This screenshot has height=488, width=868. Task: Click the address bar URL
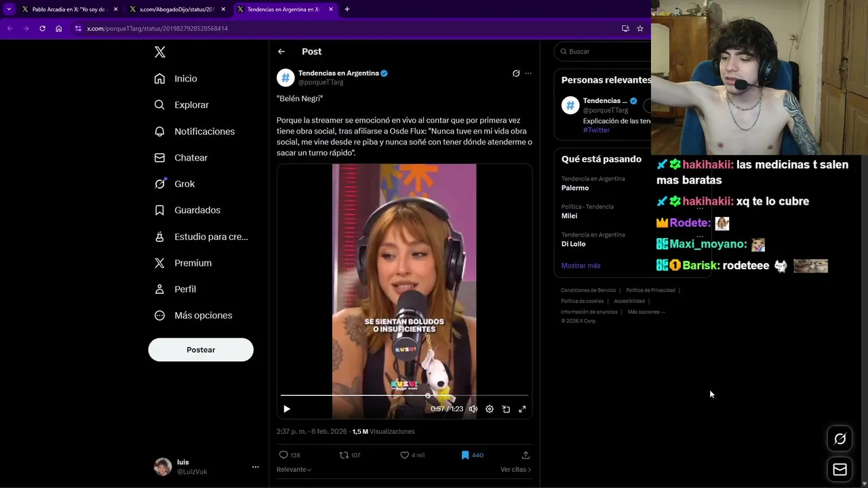click(x=157, y=28)
